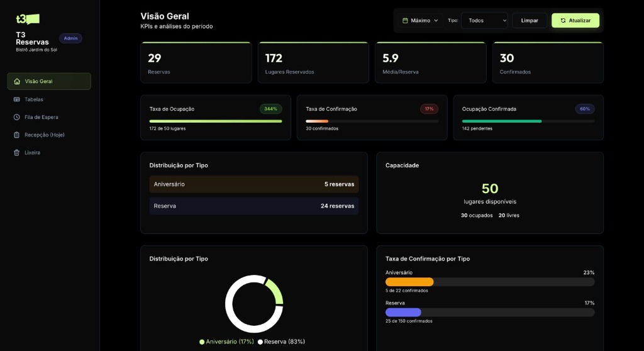Select the Aniversário 5 reservas row

[253, 184]
